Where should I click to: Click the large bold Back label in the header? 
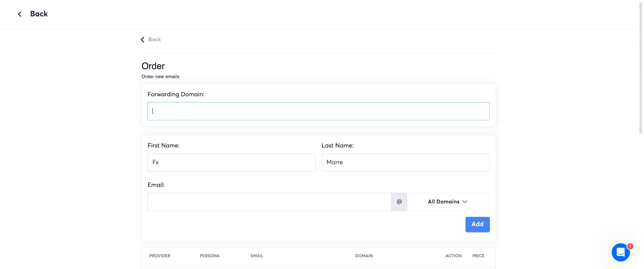pyautogui.click(x=39, y=14)
